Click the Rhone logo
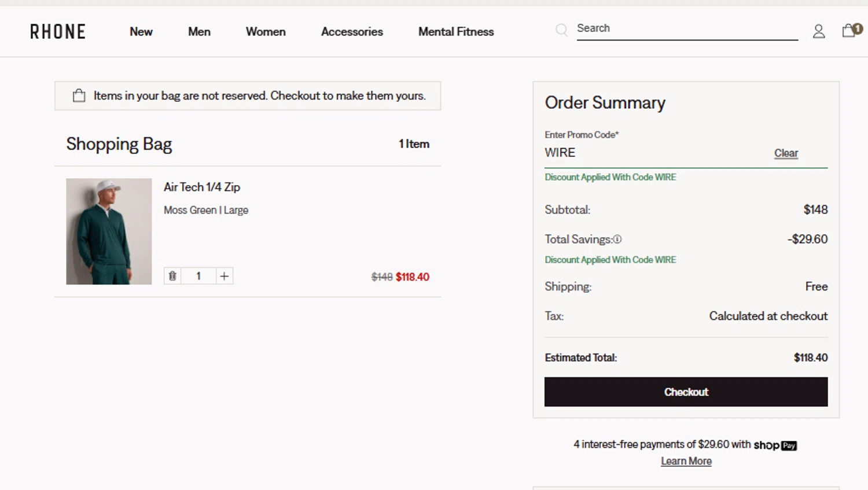 point(58,32)
